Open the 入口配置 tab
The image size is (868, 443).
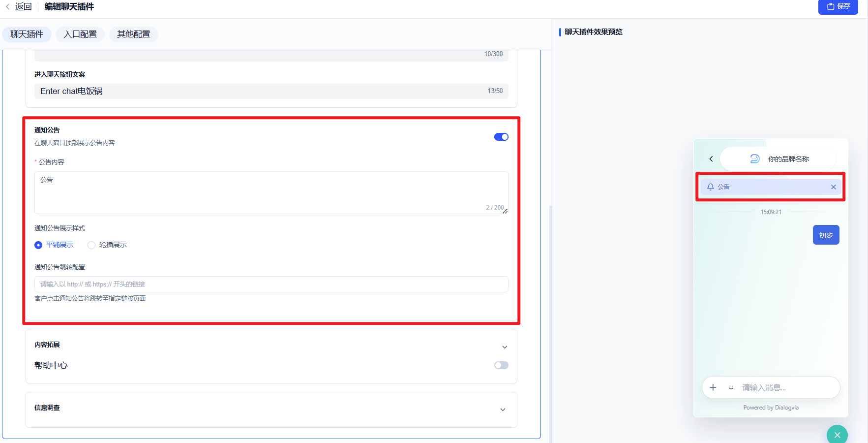tap(80, 34)
